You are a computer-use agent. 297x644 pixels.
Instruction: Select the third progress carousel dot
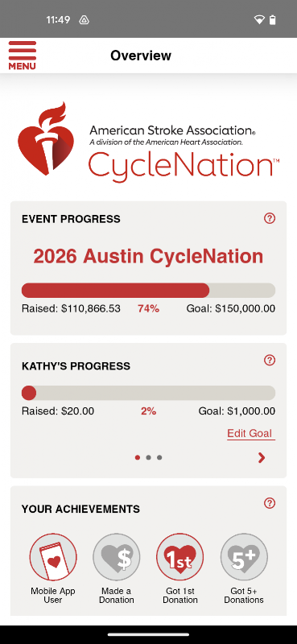click(159, 457)
